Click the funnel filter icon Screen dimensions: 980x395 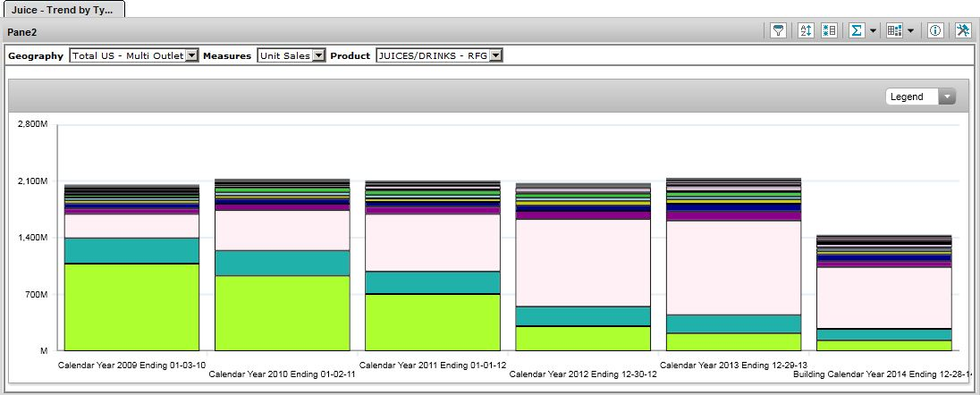pyautogui.click(x=779, y=30)
